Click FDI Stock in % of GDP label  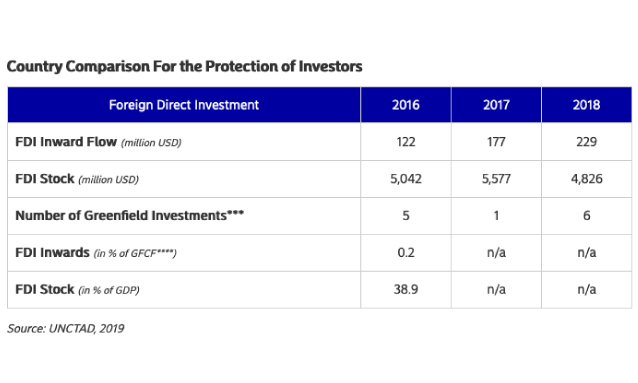click(77, 290)
